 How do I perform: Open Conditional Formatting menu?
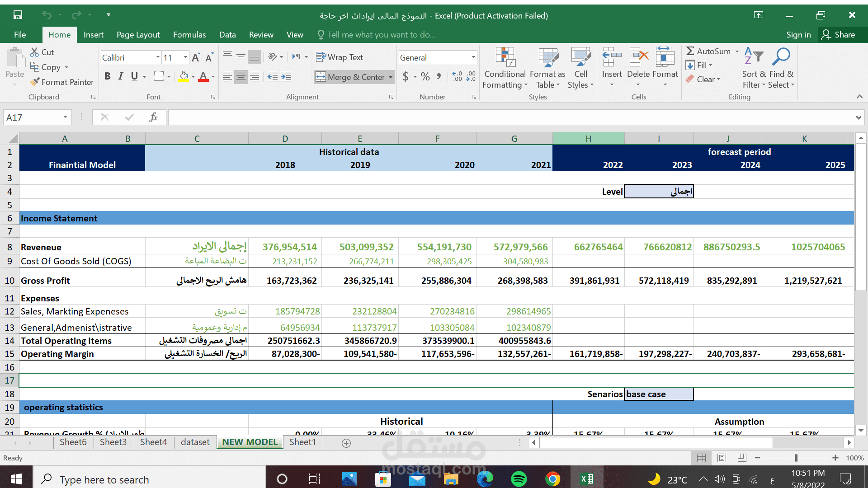pyautogui.click(x=505, y=68)
